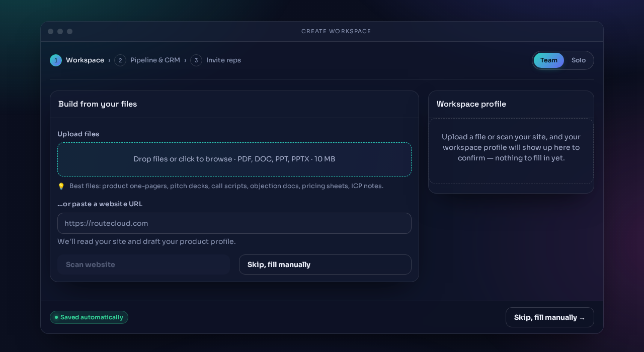644x352 pixels.
Task: Click the Saved automatically status badge
Action: (x=89, y=317)
